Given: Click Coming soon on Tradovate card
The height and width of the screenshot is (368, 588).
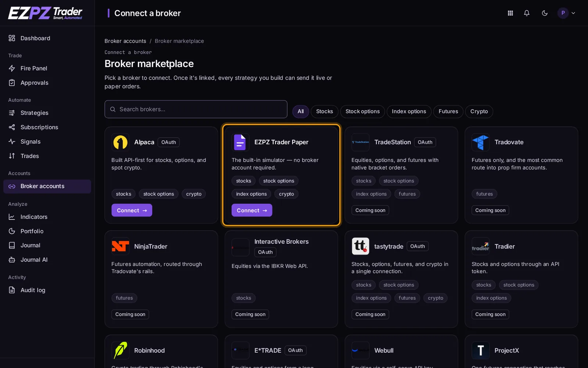Looking at the screenshot, I should [x=490, y=210].
